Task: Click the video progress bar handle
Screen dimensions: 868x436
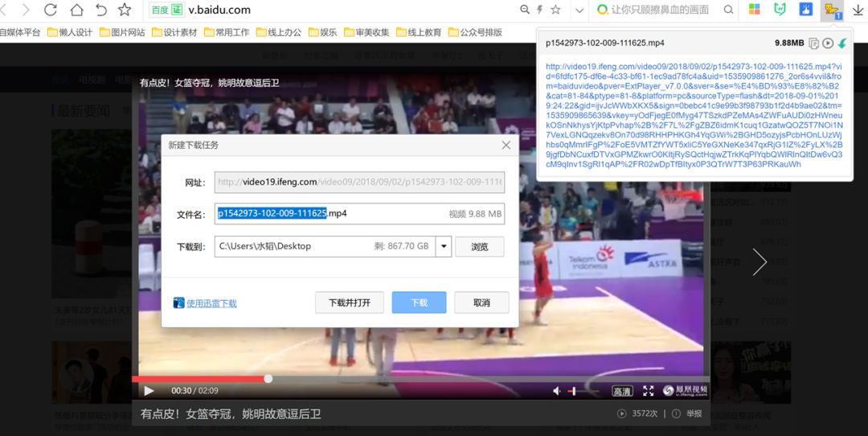Action: [268, 378]
